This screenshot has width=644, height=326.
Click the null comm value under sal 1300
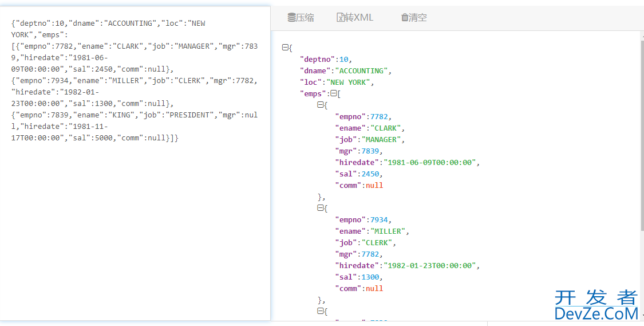point(374,289)
